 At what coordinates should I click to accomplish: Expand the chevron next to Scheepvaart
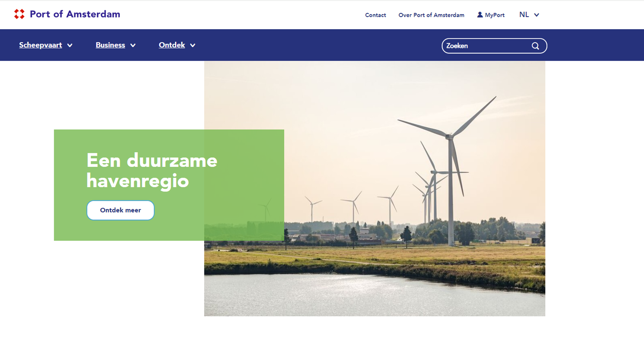click(70, 45)
